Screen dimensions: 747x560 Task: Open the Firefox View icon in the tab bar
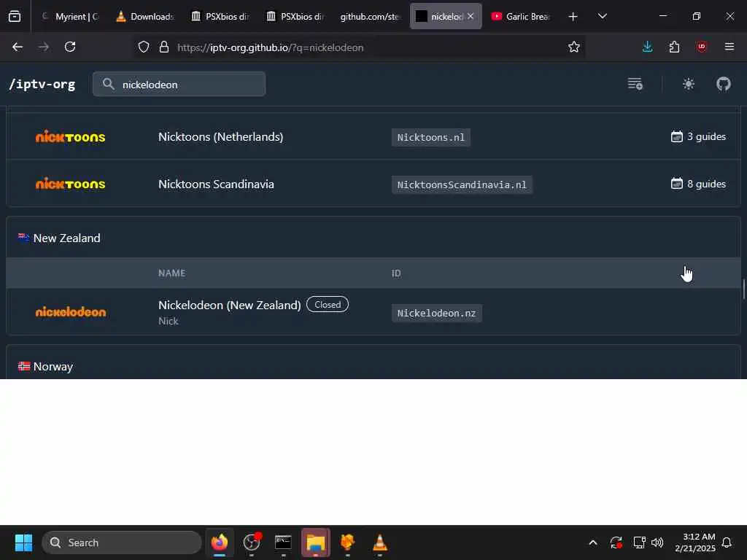pyautogui.click(x=15, y=17)
